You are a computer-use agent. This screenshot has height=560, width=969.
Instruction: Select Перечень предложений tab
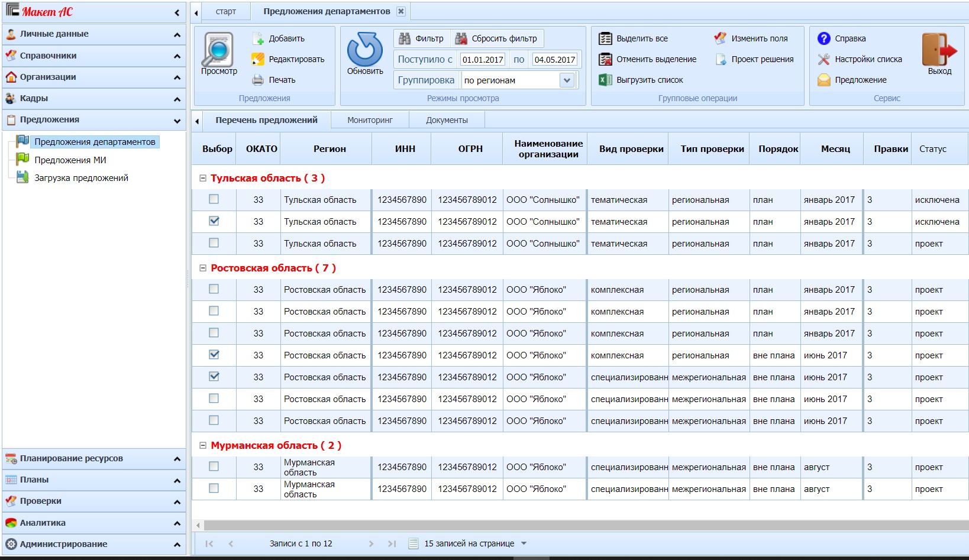click(x=266, y=120)
